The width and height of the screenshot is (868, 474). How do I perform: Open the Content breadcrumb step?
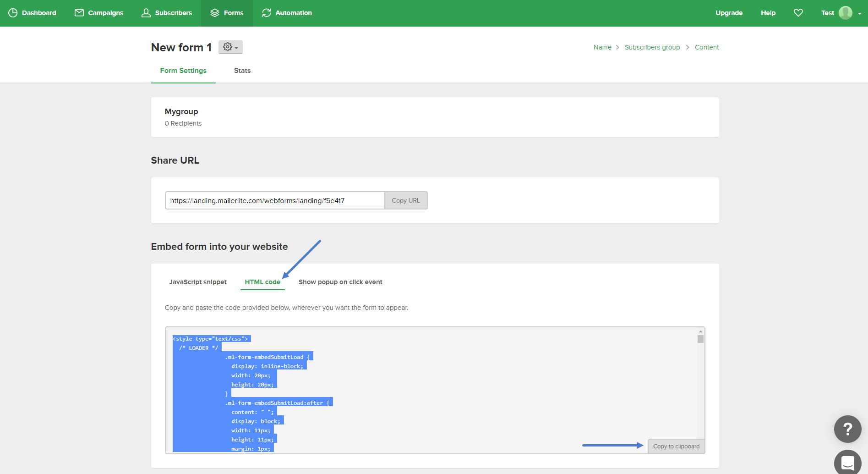click(707, 47)
